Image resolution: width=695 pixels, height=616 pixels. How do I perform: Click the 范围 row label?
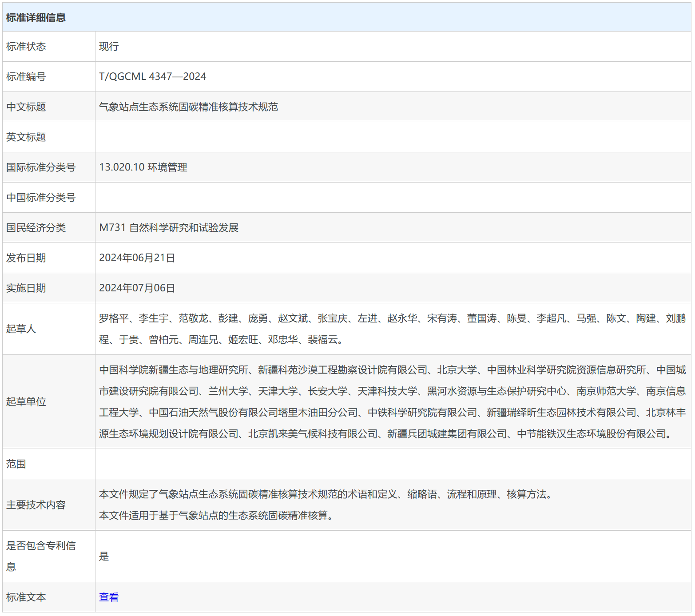click(16, 464)
